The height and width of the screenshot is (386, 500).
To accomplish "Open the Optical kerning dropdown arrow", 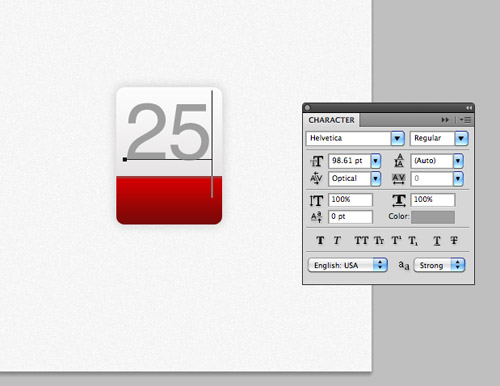I will tap(375, 179).
